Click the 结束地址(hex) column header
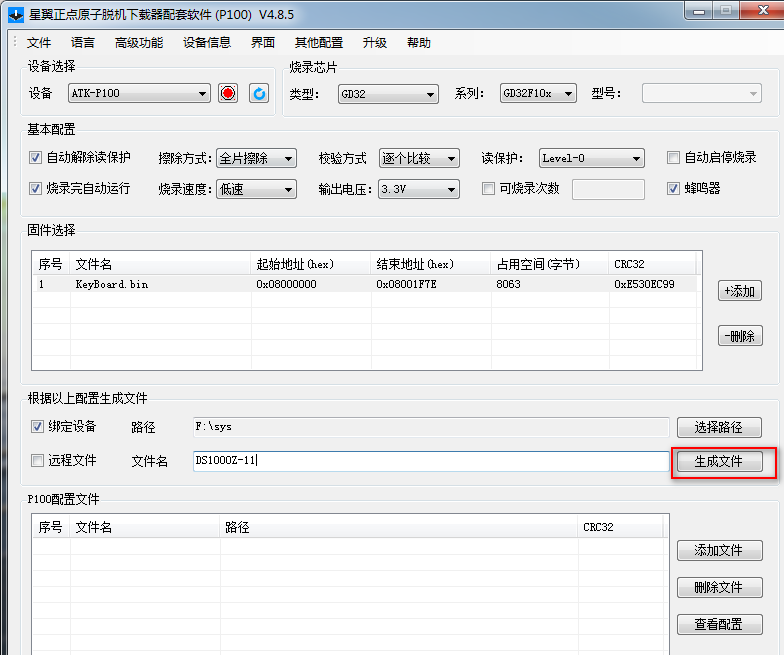This screenshot has width=784, height=655. 430,264
